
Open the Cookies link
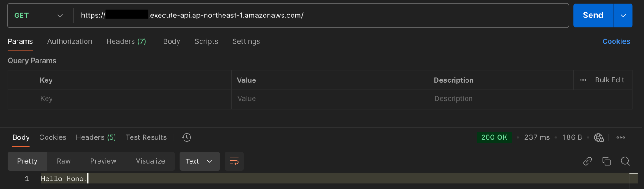[x=616, y=41]
